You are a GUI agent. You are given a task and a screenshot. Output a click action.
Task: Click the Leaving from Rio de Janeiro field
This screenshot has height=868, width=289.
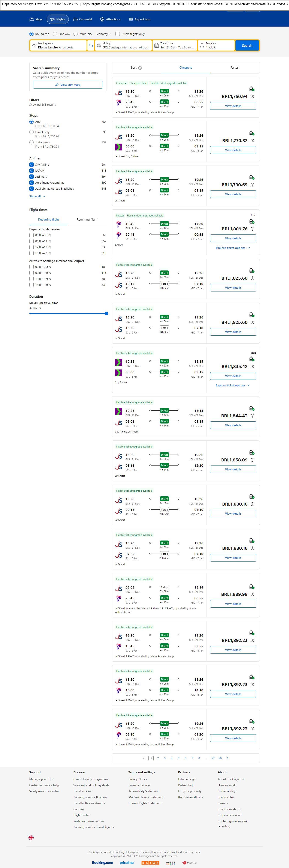click(58, 45)
